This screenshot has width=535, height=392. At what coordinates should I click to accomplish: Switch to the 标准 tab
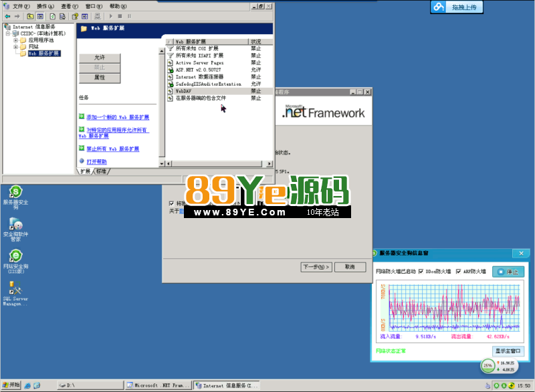pyautogui.click(x=102, y=171)
